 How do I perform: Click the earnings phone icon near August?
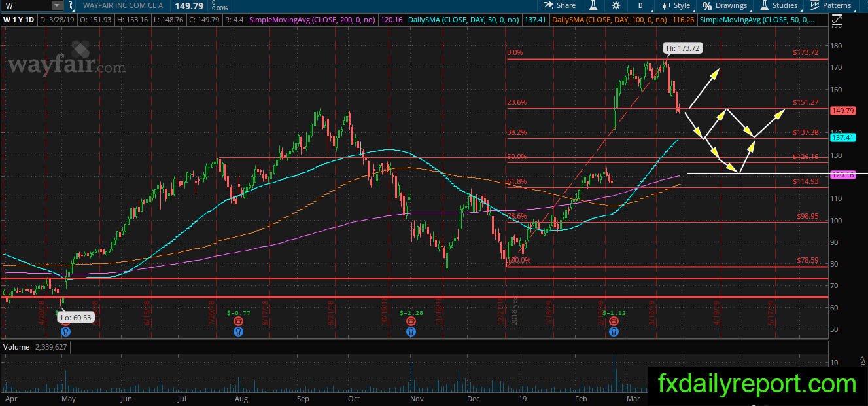239,321
